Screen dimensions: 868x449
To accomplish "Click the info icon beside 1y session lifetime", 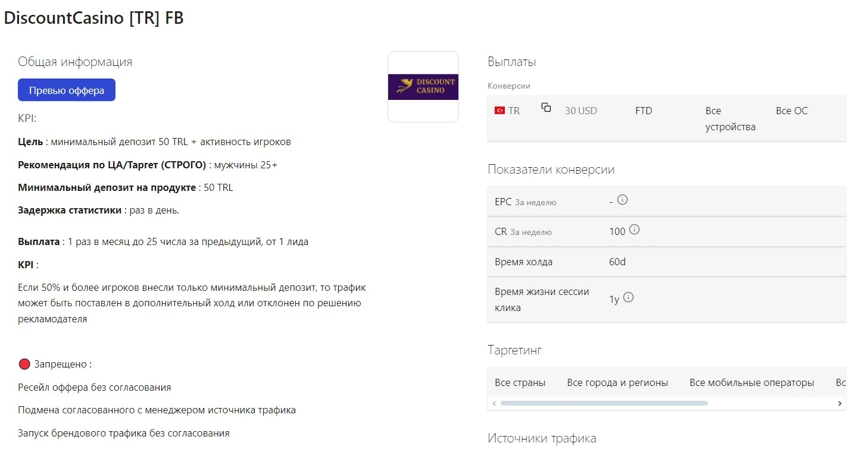I will pos(628,297).
